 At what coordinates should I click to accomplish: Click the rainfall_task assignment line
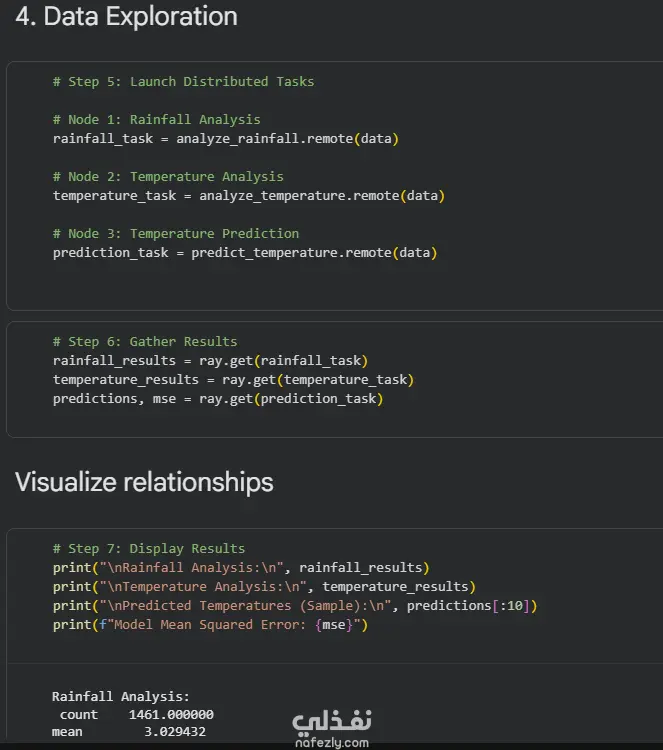(x=225, y=138)
